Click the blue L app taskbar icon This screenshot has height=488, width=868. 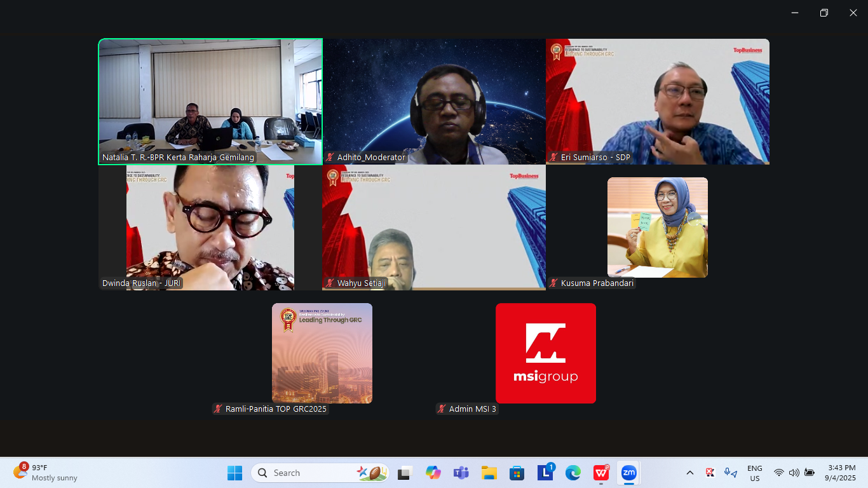pos(545,473)
